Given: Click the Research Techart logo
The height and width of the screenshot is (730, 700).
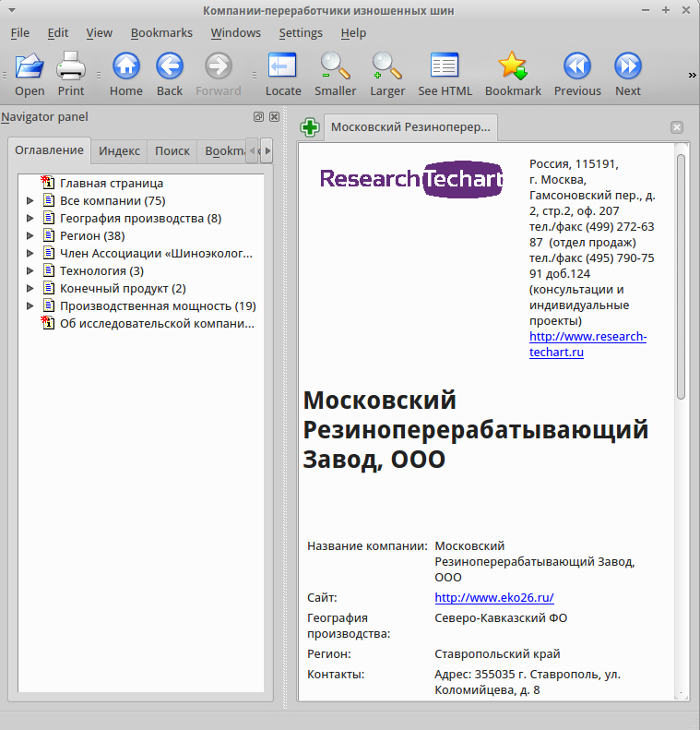Looking at the screenshot, I should 411,179.
